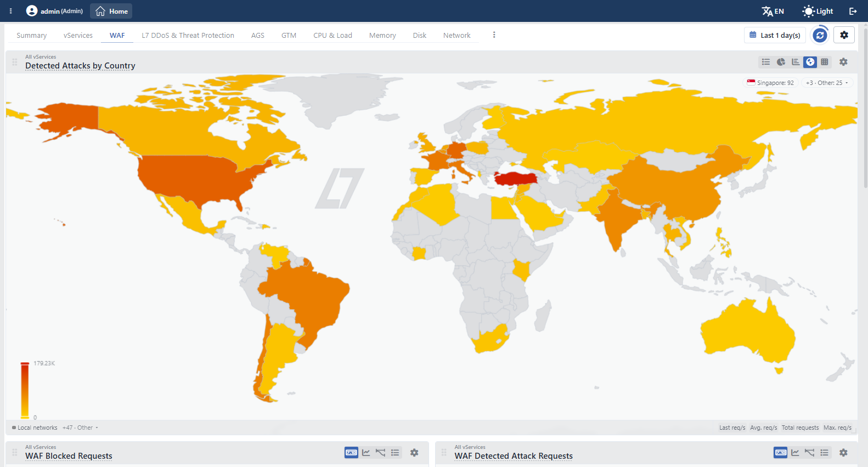Toggle the Local networks legend entry

[35, 428]
